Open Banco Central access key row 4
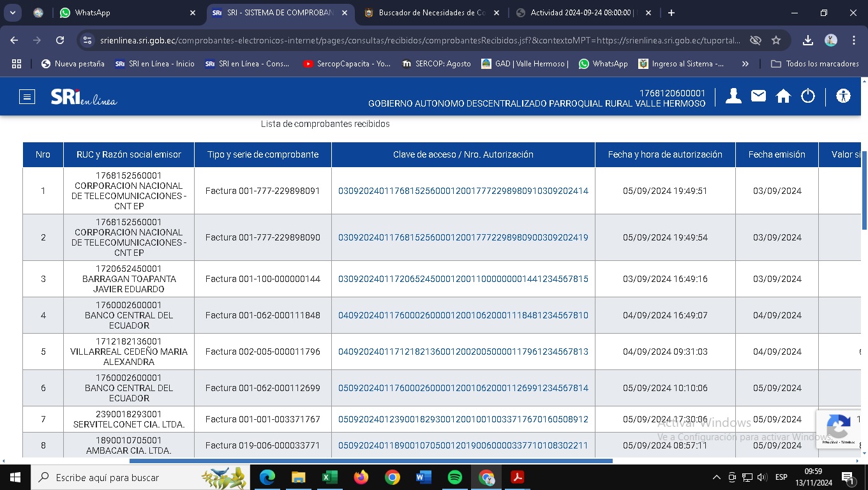The height and width of the screenshot is (490, 868). [x=463, y=315]
